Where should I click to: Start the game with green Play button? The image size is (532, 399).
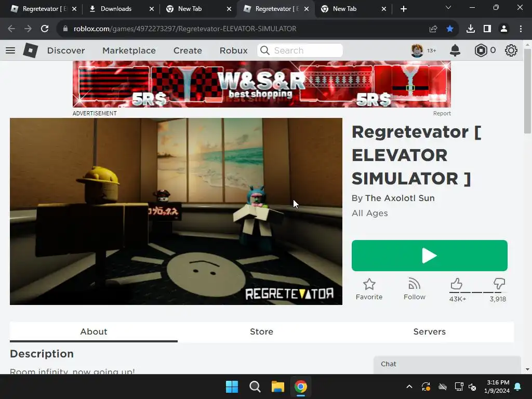tap(430, 256)
